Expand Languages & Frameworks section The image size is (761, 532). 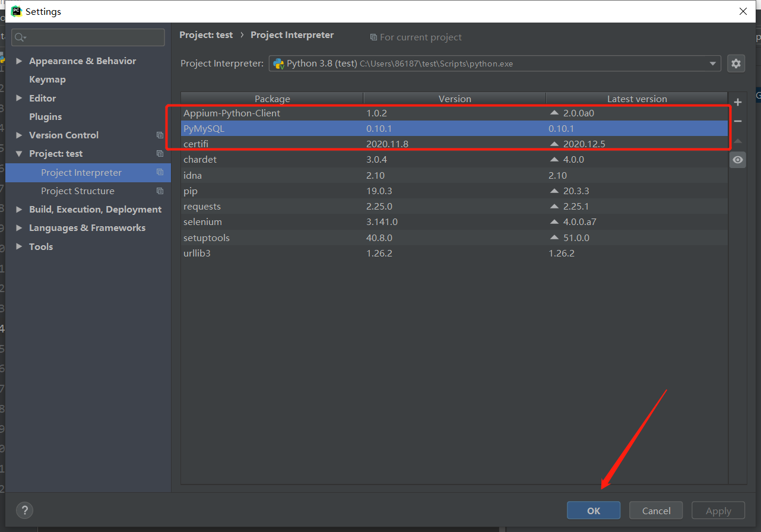19,228
